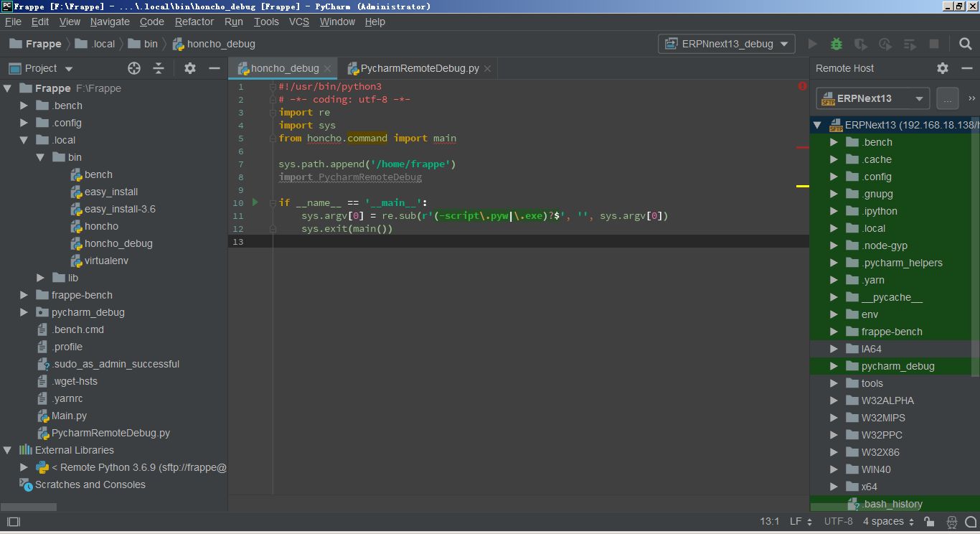Viewport: 980px width, 534px height.
Task: Jump to the red error stripe marker
Action: pos(802,147)
